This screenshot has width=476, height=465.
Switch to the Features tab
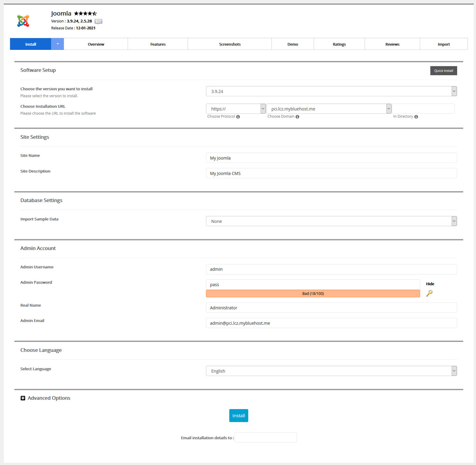158,44
